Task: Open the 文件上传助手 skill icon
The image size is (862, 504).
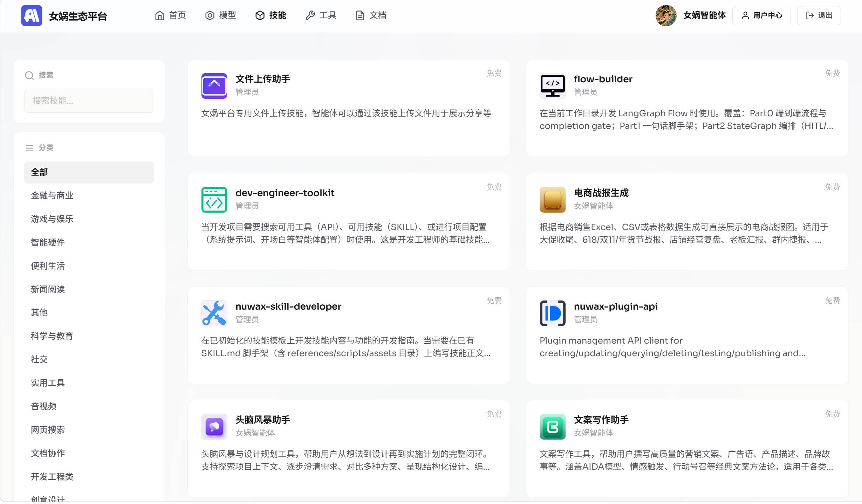Action: (x=214, y=86)
